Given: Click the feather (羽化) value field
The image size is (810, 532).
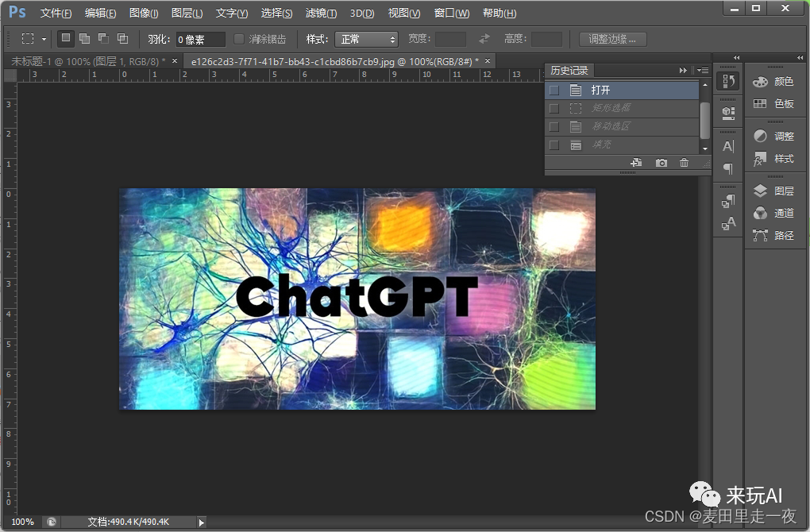Looking at the screenshot, I should click(200, 39).
